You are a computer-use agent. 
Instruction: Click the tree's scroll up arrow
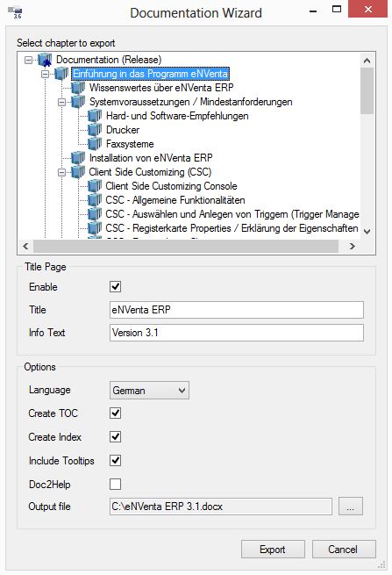pyautogui.click(x=367, y=61)
